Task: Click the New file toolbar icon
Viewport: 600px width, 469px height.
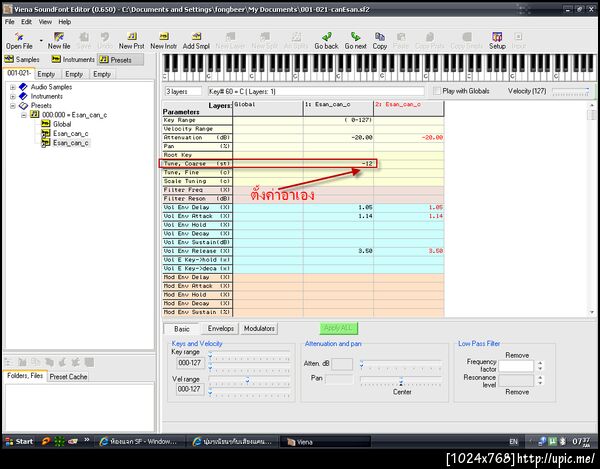Action: pos(59,41)
